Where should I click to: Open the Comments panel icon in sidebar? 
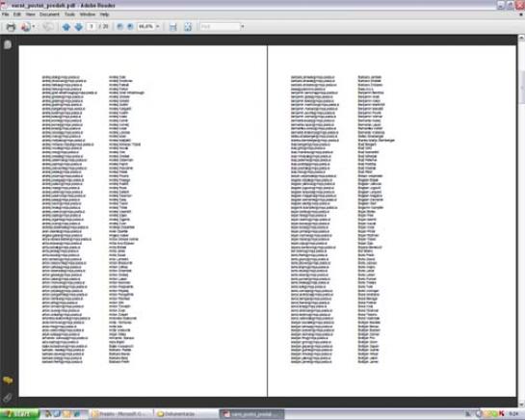pyautogui.click(x=8, y=381)
